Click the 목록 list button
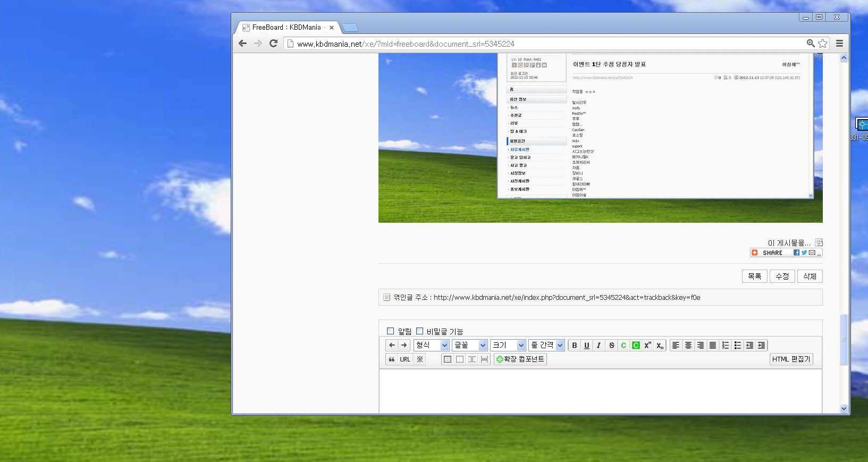This screenshot has width=868, height=462. 755,276
